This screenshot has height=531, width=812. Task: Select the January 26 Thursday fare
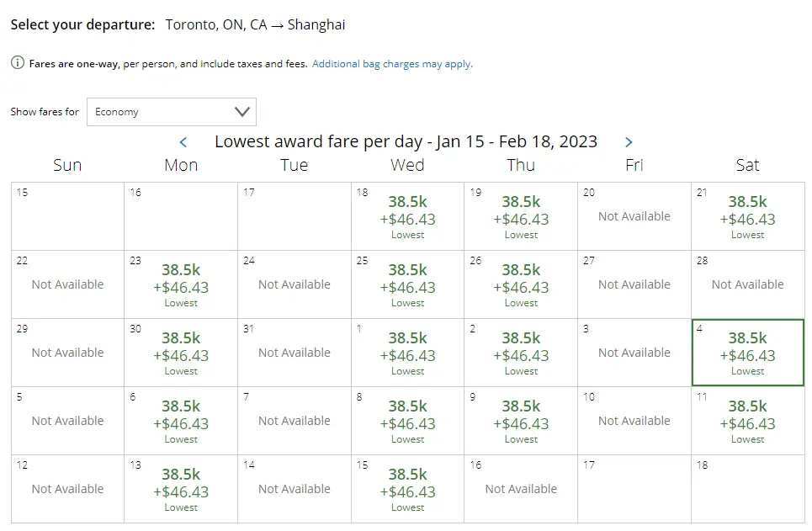521,285
